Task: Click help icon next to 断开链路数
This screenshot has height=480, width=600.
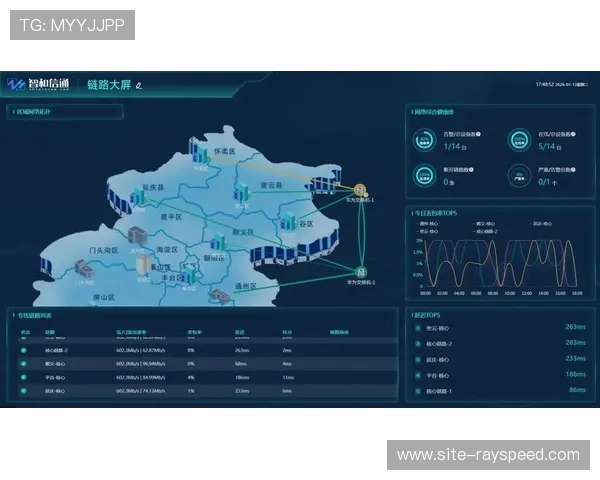Action: tap(471, 170)
